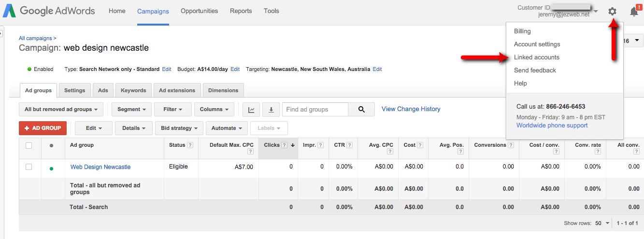Screen dimensions: 644x239
Task: Open the Bid strategy dropdown
Action: (x=179, y=128)
